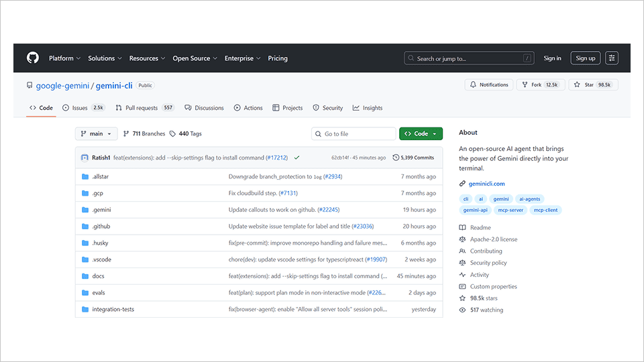This screenshot has height=362, width=644.
Task: View the 5,399 Commits history
Action: 413,158
